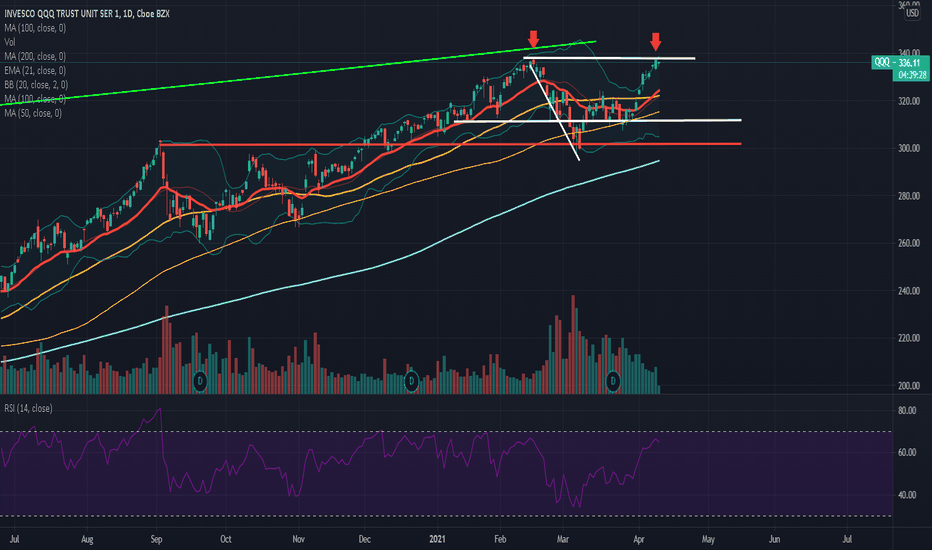932x550 pixels.
Task: Click the Nov label on time axis
Action: pyautogui.click(x=298, y=539)
